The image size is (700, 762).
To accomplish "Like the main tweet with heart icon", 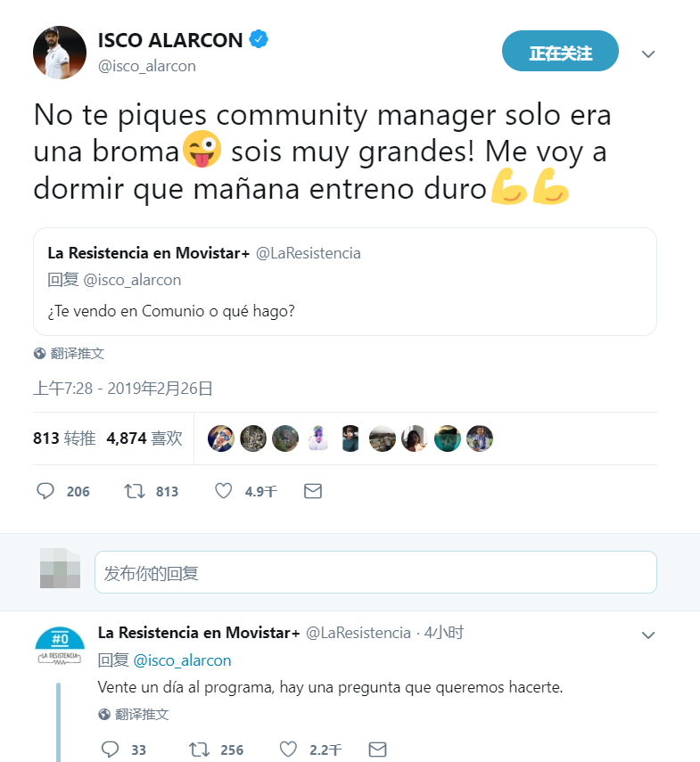I will point(224,491).
